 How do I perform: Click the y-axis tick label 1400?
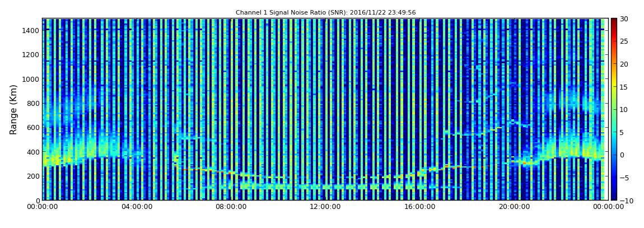[31, 30]
